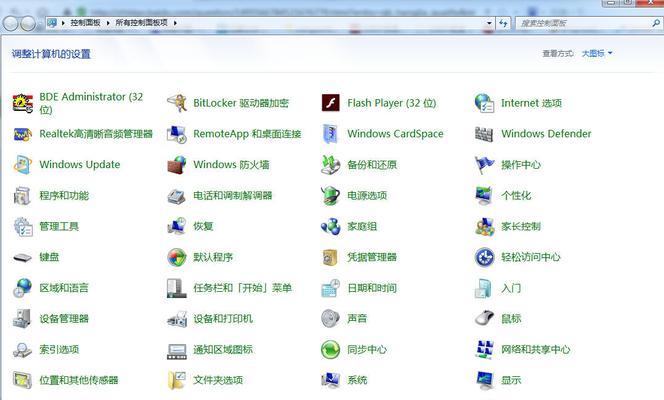This screenshot has width=664, height=400.
Task: Open the 同步中心 green icon
Action: coord(330,350)
